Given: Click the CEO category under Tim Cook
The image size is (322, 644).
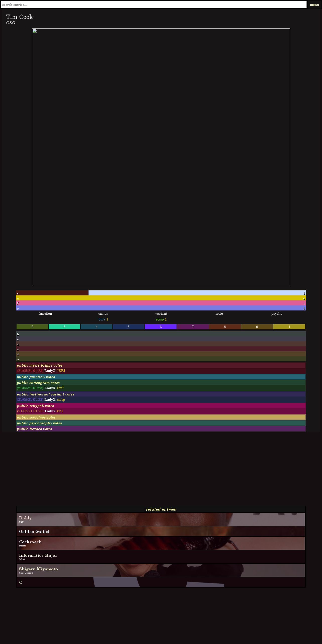Looking at the screenshot, I should click(x=11, y=23).
